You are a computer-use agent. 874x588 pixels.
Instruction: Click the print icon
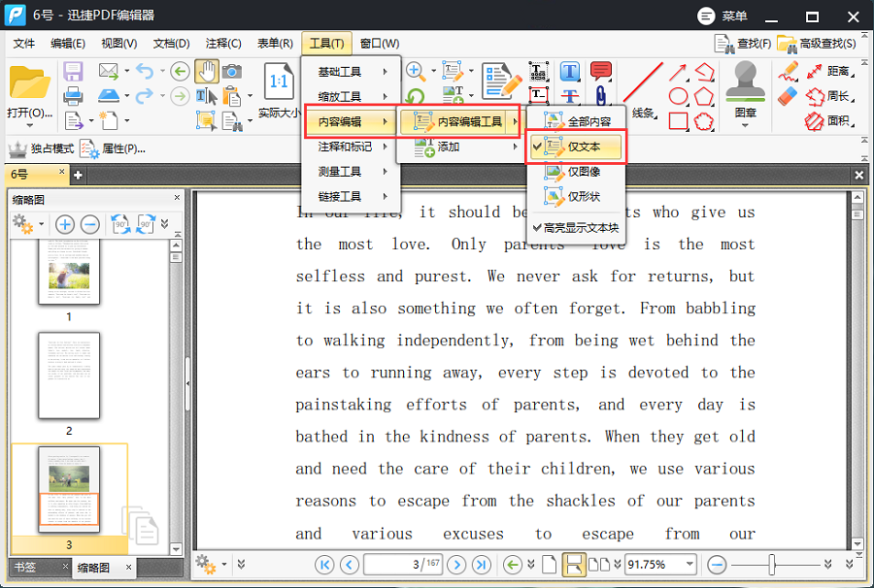coord(73,96)
